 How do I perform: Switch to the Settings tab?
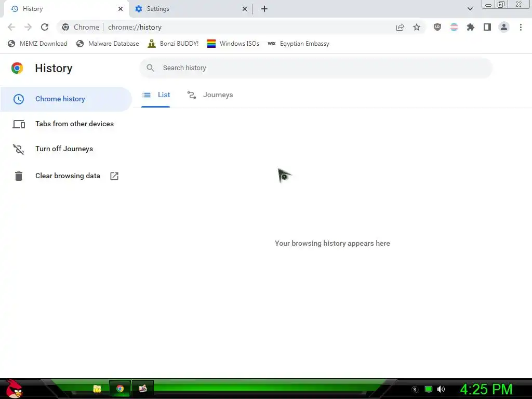(191, 9)
